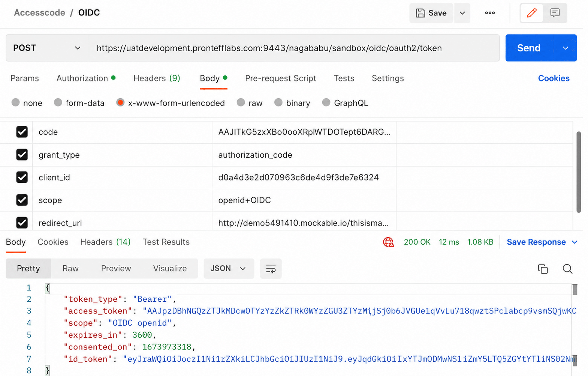Click the globe network info icon
The height and width of the screenshot is (376, 588).
[388, 242]
